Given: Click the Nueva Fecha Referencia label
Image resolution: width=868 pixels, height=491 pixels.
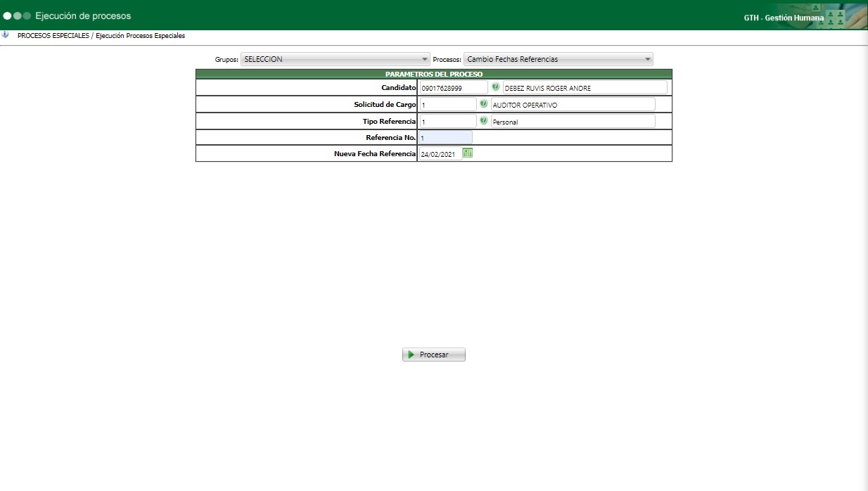Looking at the screenshot, I should 375,153.
